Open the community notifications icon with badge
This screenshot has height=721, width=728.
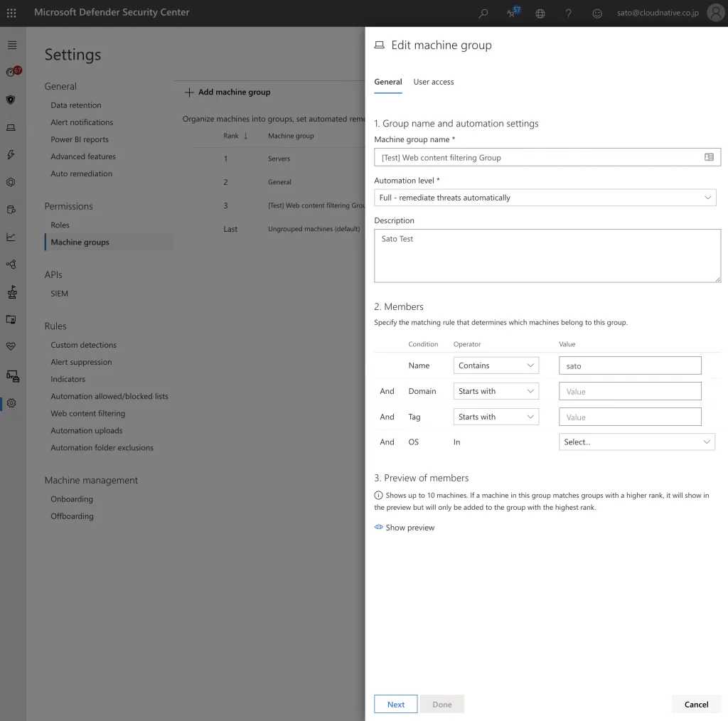[512, 13]
